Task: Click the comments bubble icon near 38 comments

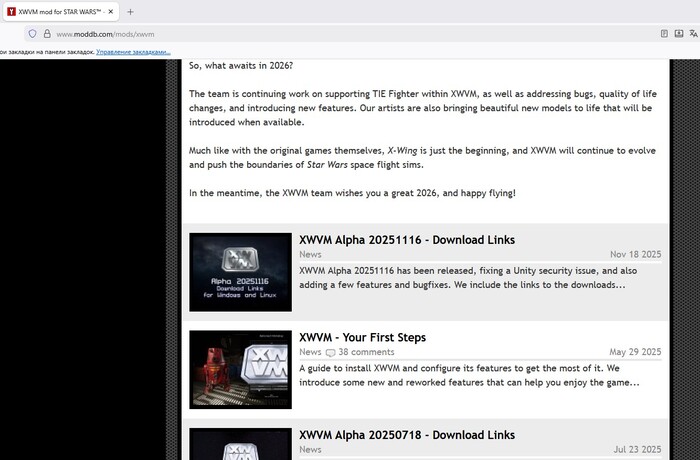Action: (x=330, y=353)
